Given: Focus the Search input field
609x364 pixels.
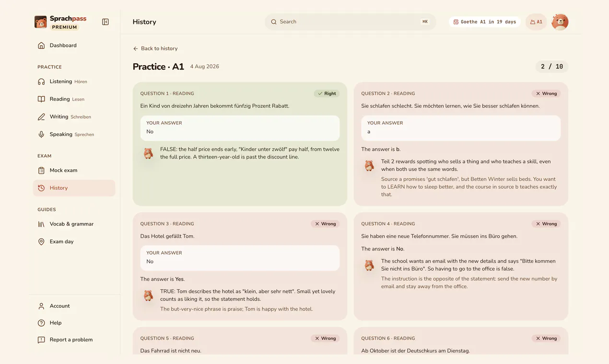Looking at the screenshot, I should click(x=350, y=22).
